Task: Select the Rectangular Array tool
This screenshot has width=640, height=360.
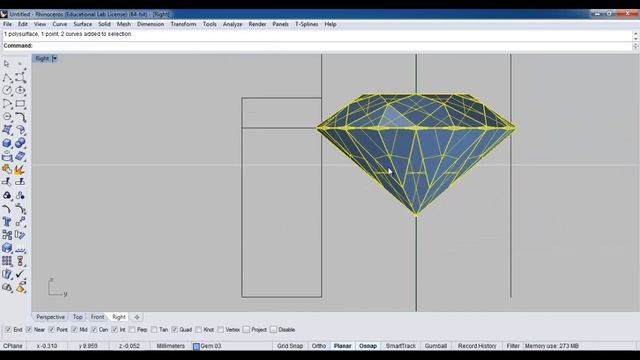Action: pos(7,261)
